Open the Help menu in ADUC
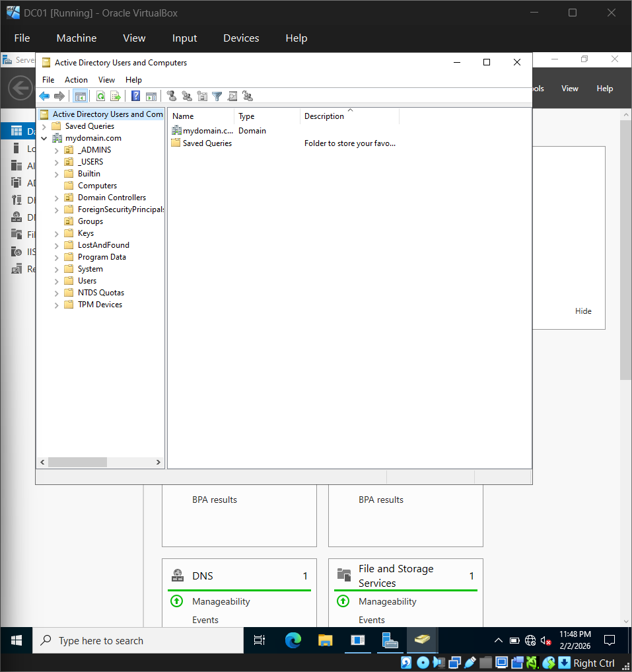 [x=133, y=80]
